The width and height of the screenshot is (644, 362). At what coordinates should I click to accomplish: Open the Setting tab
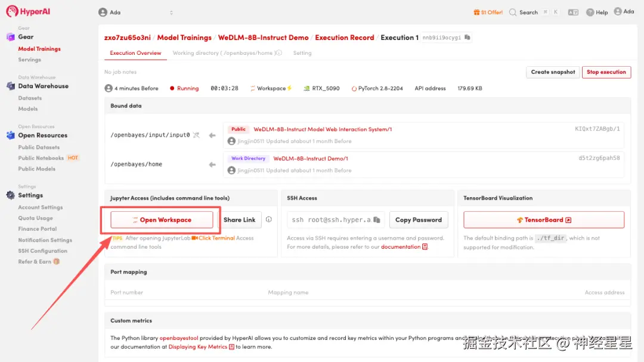(302, 53)
